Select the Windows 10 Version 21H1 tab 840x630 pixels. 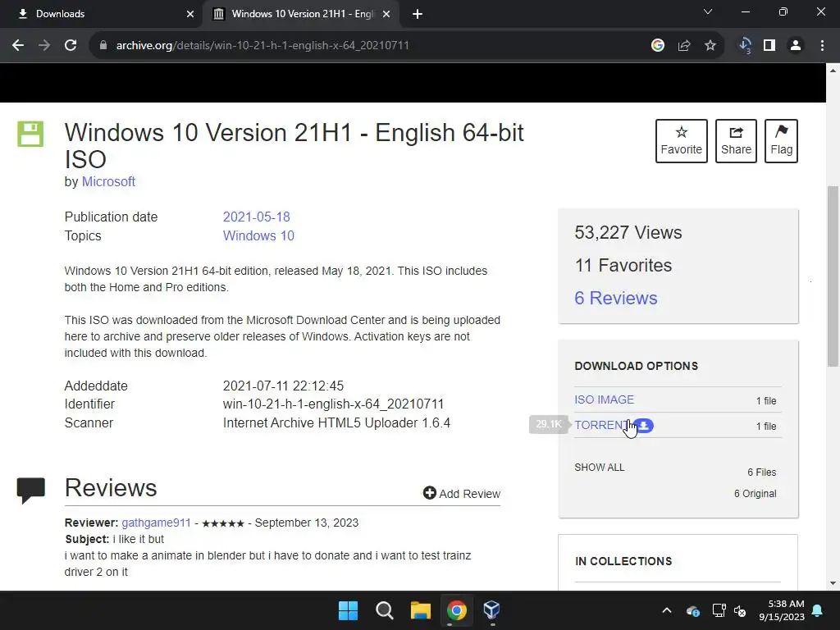click(300, 14)
